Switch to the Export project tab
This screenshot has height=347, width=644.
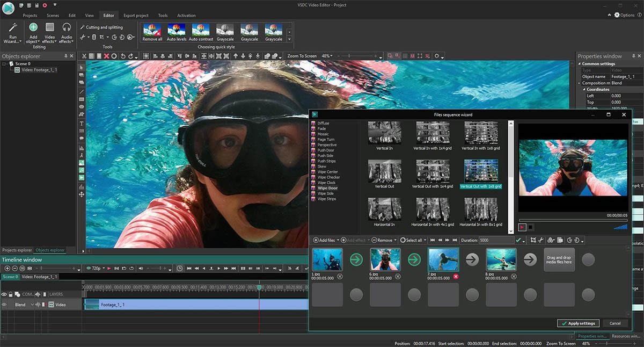click(x=135, y=15)
